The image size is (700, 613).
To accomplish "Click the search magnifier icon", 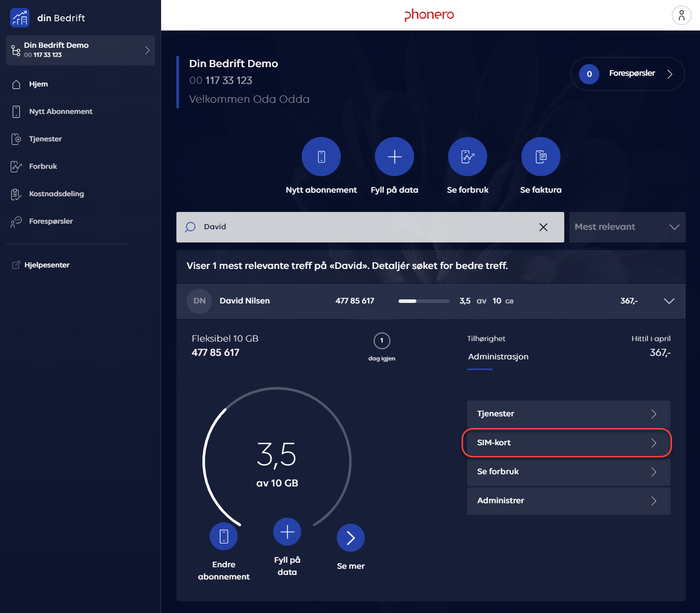I will (190, 227).
